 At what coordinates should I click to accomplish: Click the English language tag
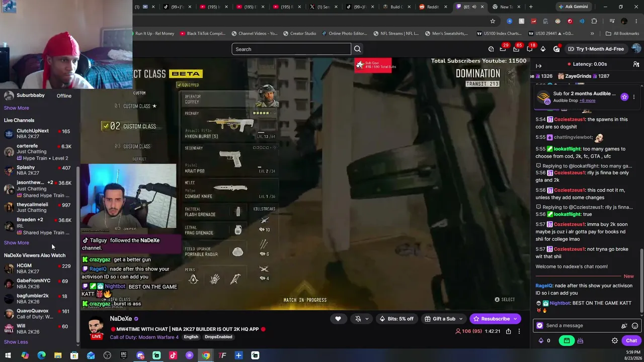[191, 337]
